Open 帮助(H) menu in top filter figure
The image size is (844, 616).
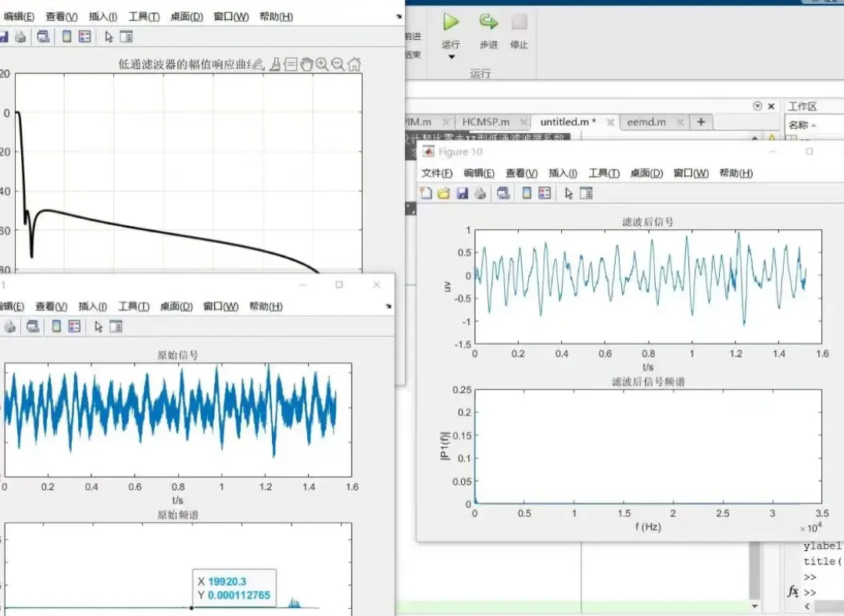(276, 16)
